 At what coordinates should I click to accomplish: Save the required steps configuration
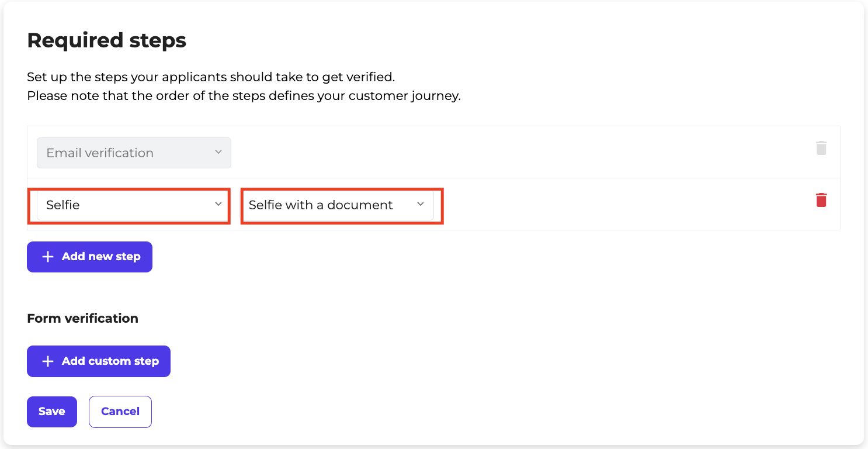[x=51, y=412]
